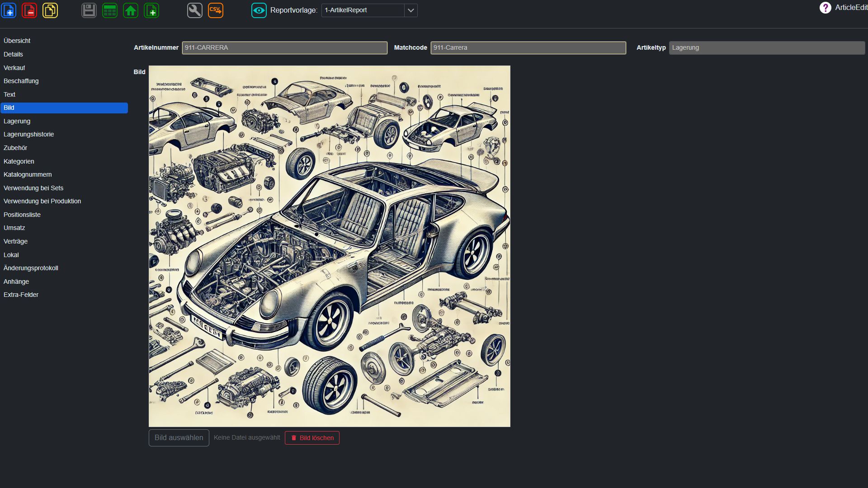The height and width of the screenshot is (488, 868).
Task: Click the red delete document icon
Action: [x=29, y=10]
